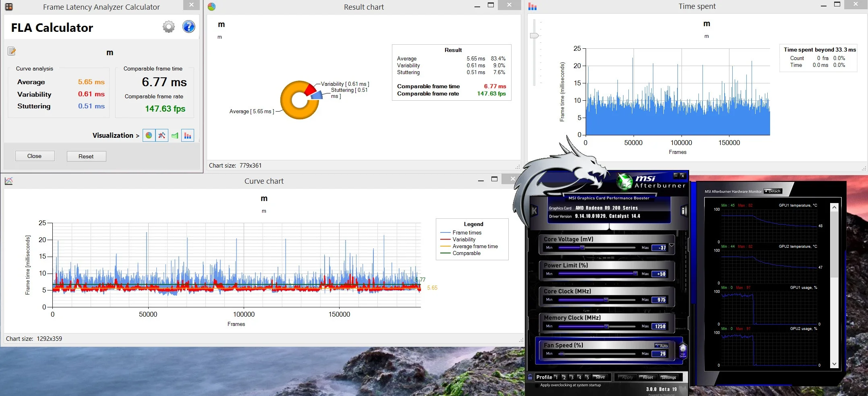Open the Kombustor K button in Afterburner

(534, 210)
